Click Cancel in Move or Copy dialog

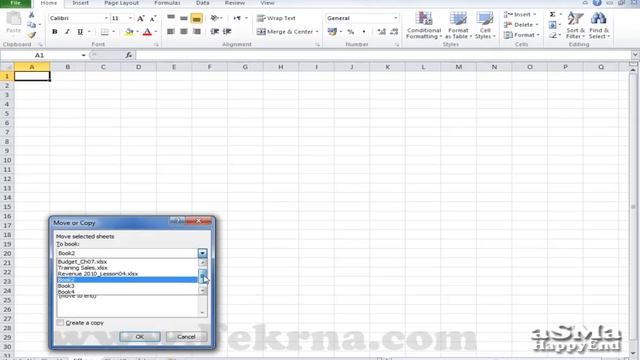186,337
